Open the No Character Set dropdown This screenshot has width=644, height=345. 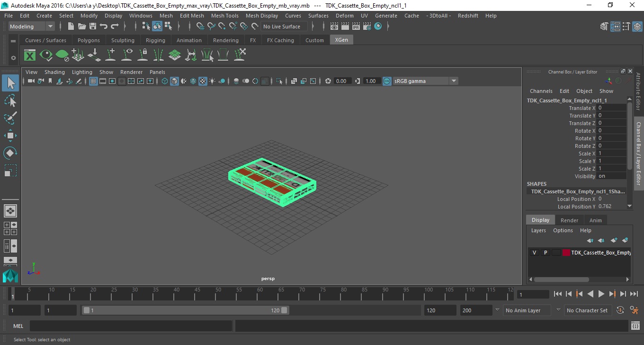[587, 310]
